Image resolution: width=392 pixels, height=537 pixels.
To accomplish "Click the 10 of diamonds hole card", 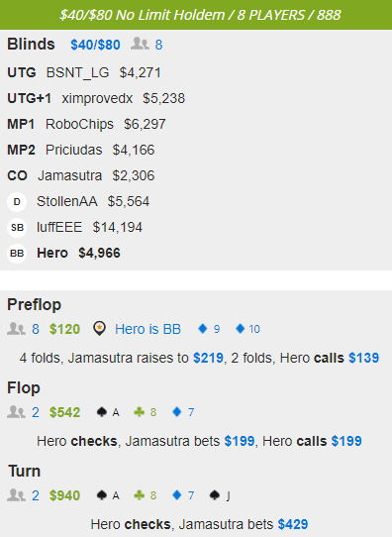I will pos(248,329).
